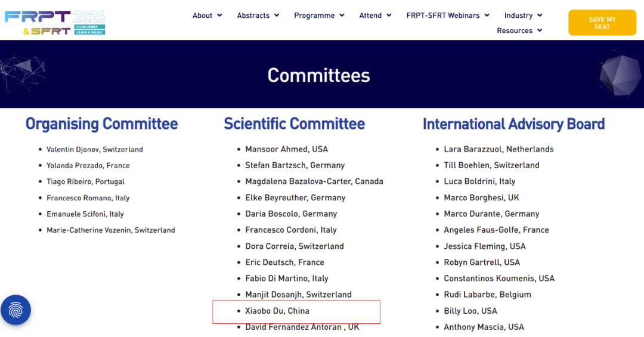Select Valentin Djonov, Switzerland

95,149
